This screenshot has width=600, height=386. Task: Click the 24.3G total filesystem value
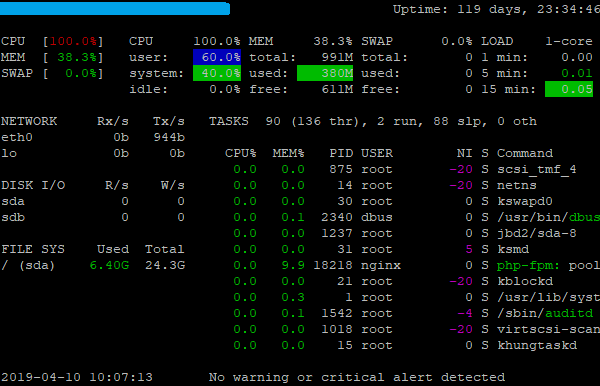coord(165,265)
